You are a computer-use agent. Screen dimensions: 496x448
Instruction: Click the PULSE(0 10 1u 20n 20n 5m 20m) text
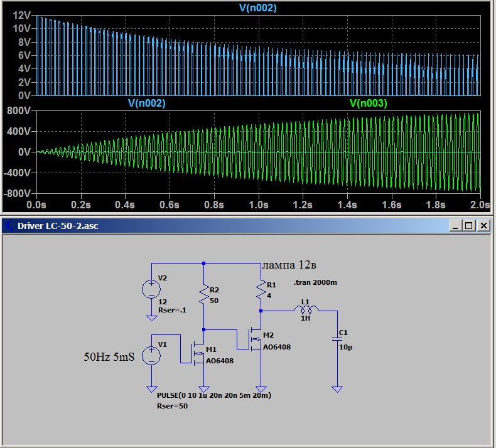(x=213, y=395)
